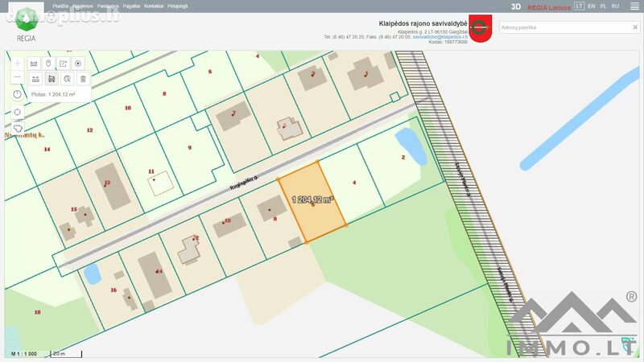Select the mouse pointer identify tool
This screenshot has height=362, width=644.
point(48,64)
